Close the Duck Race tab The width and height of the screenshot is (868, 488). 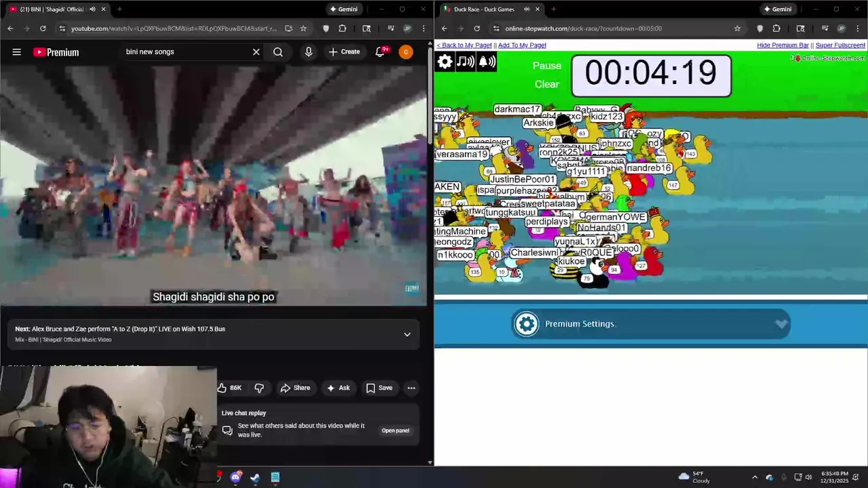click(x=538, y=9)
